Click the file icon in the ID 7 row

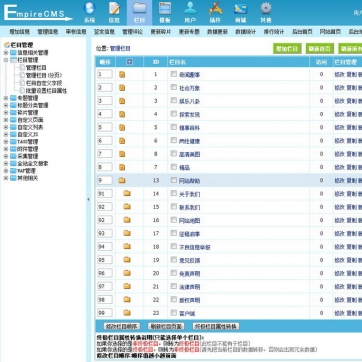pyautogui.click(x=122, y=167)
